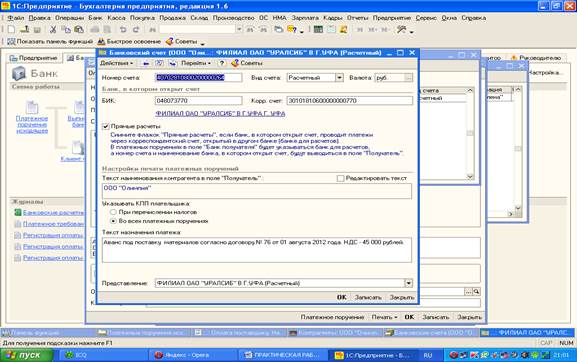Toggle the Прямые расчеты checkbox
Image resolution: width=577 pixels, height=362 pixels.
[x=106, y=127]
